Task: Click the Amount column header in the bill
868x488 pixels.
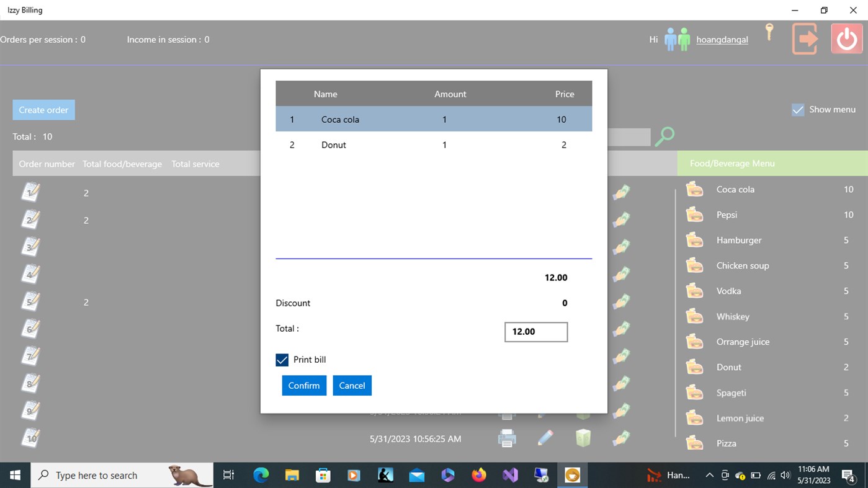Action: (x=450, y=94)
